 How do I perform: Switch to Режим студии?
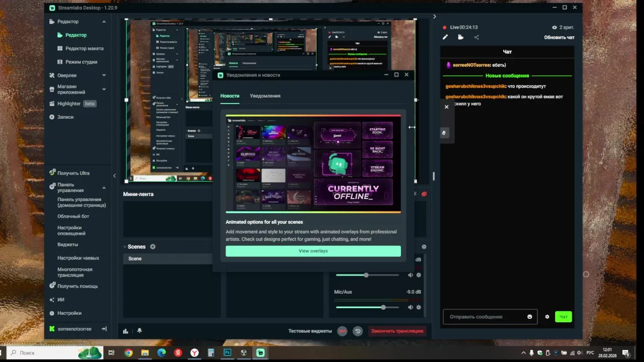[81, 62]
